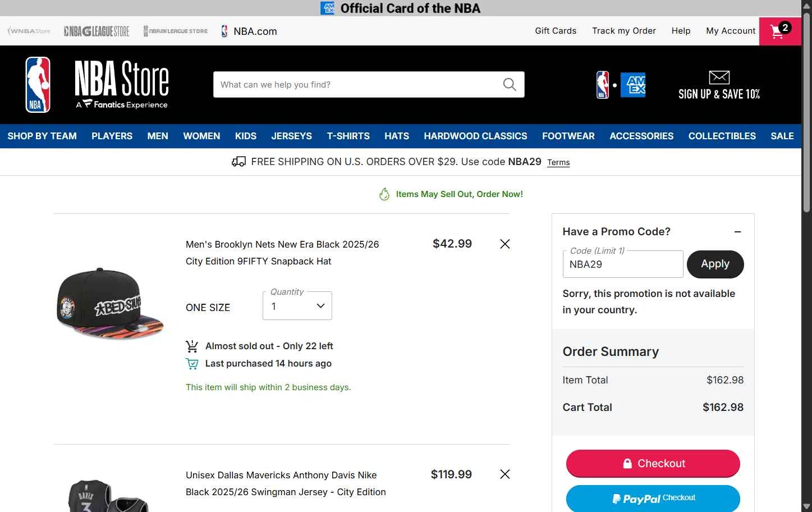
Task: Open free shipping Terms link
Action: (558, 162)
